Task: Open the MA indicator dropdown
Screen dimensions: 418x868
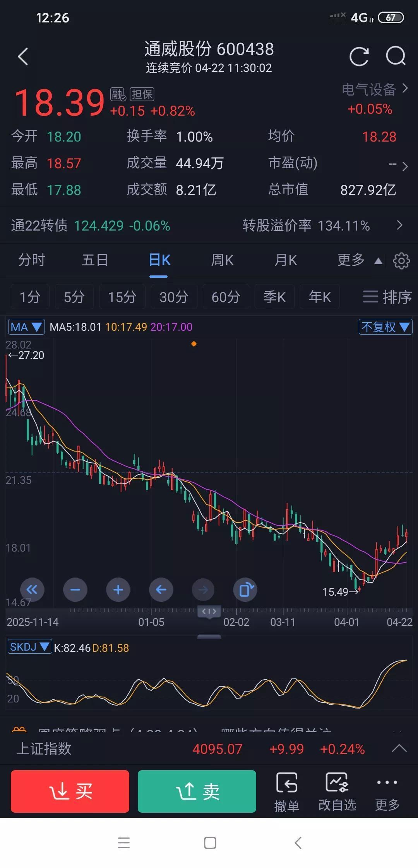Action: coord(26,327)
